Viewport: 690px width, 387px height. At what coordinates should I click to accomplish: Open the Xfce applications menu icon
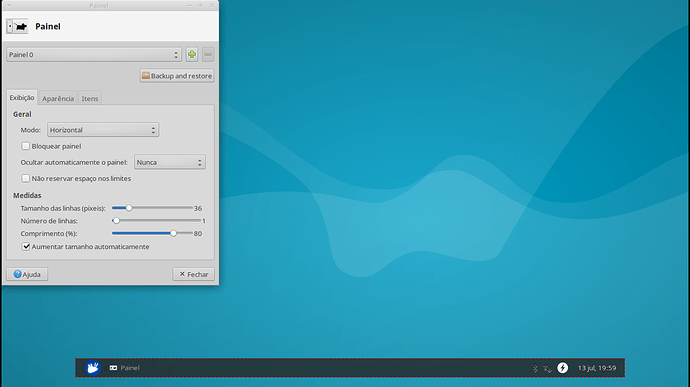93,368
